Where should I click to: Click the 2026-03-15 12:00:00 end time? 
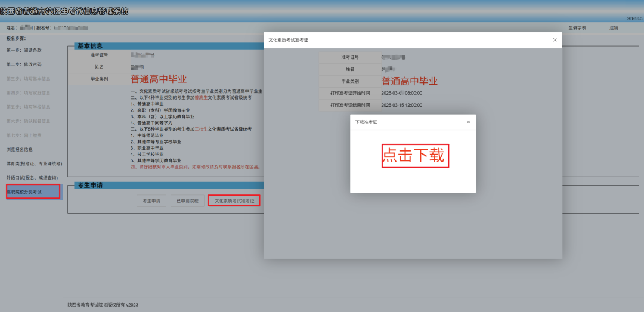tap(402, 105)
